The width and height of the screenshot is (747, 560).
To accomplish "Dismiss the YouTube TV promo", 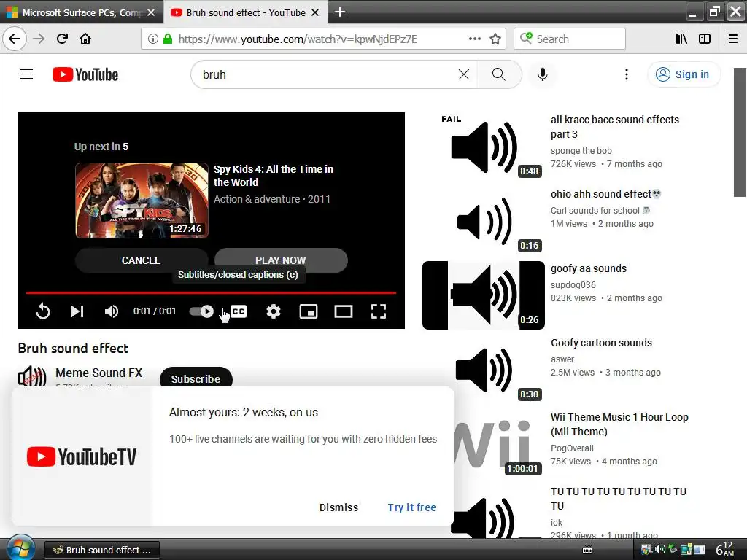I will click(x=338, y=507).
